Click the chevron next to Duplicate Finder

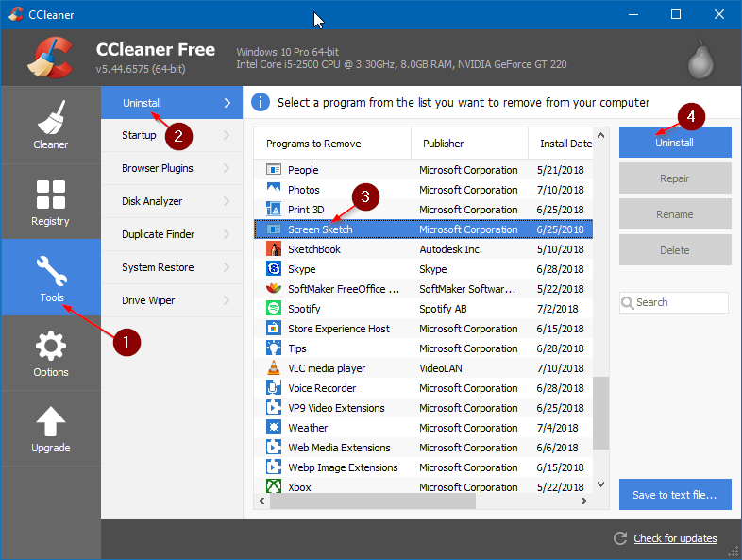tap(227, 234)
